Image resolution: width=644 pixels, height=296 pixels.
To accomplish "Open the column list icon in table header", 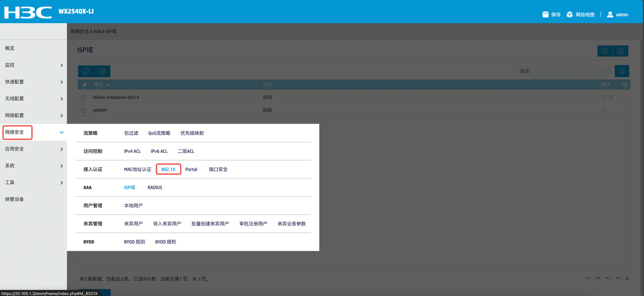I will [625, 84].
